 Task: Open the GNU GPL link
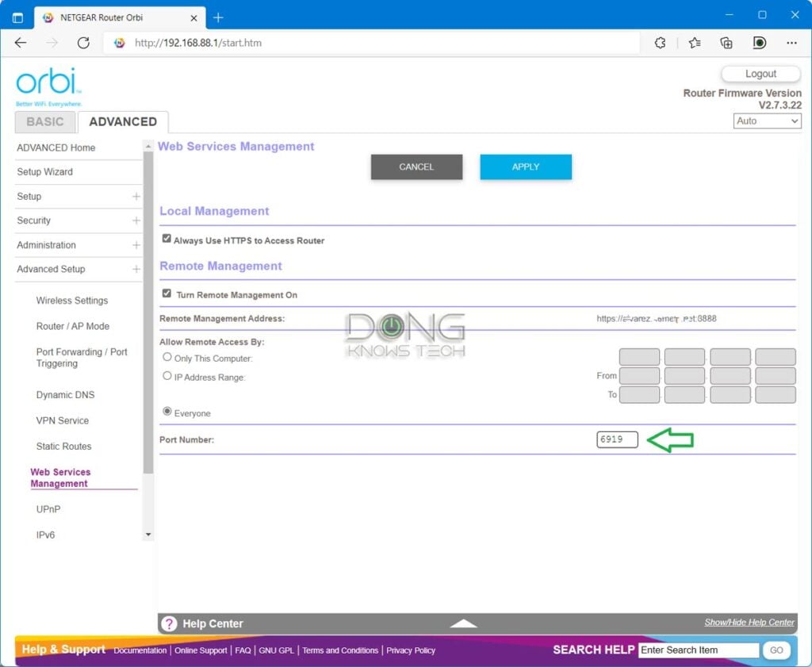point(276,650)
